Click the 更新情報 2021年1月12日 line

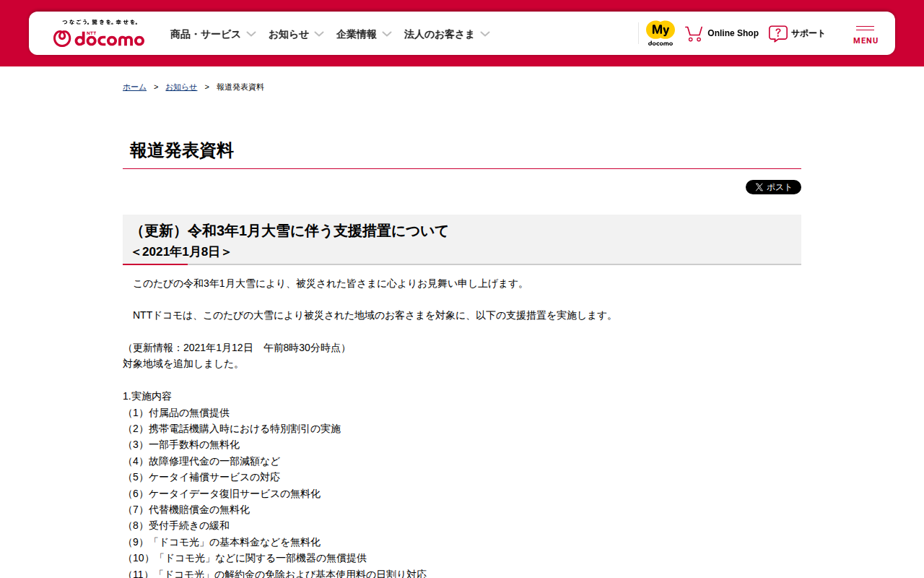coord(237,348)
